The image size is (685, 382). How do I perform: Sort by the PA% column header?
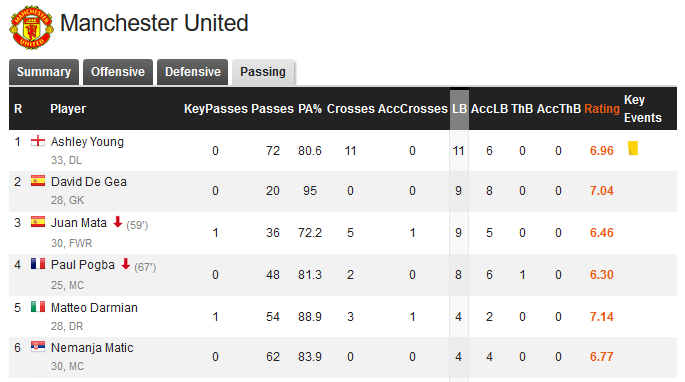pos(310,109)
